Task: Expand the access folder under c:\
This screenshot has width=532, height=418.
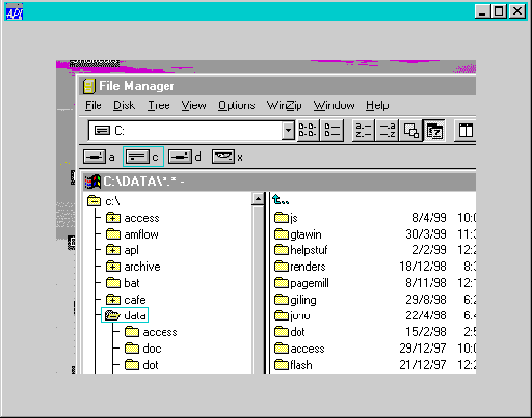Action: coord(113,218)
